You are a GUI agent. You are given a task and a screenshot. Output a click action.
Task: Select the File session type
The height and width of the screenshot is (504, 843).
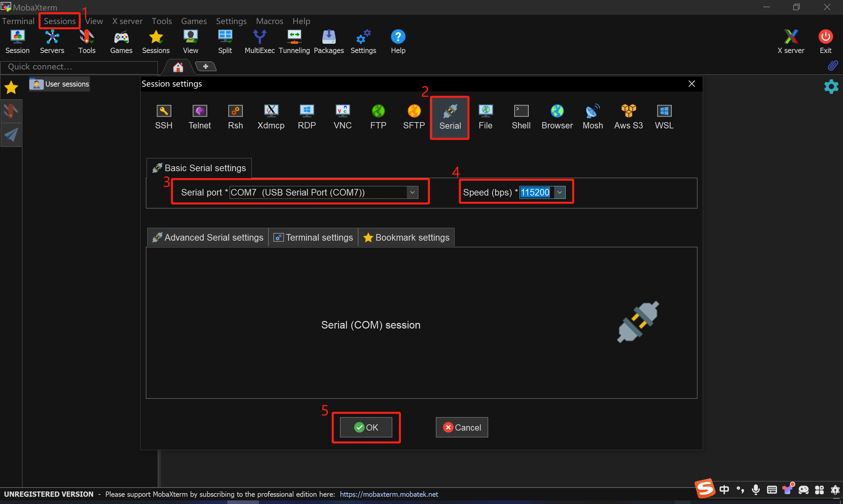(486, 117)
